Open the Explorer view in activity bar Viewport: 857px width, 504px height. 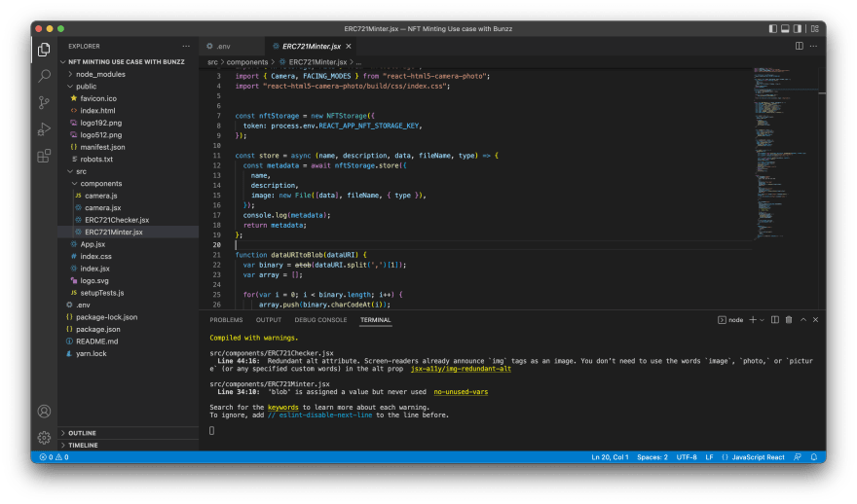(44, 50)
